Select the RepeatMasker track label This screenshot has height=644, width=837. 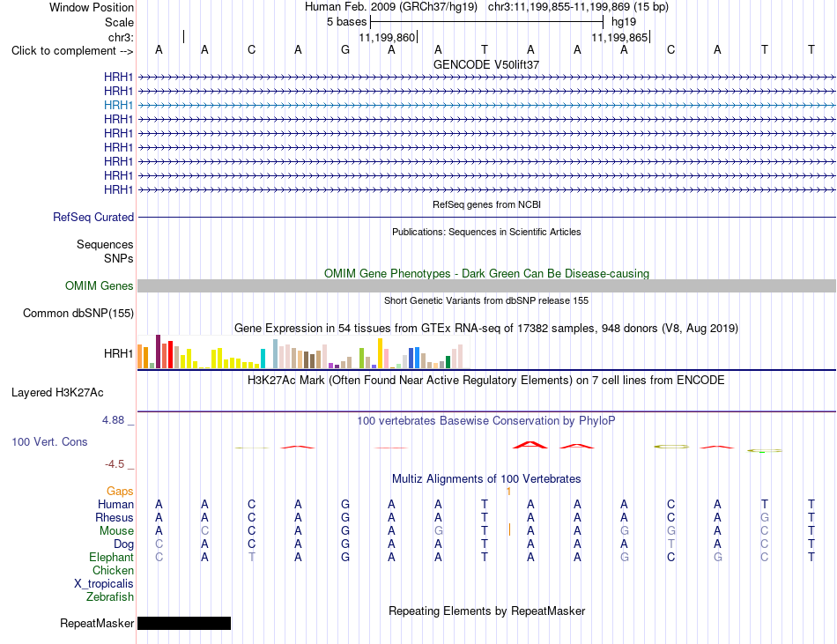tap(97, 623)
